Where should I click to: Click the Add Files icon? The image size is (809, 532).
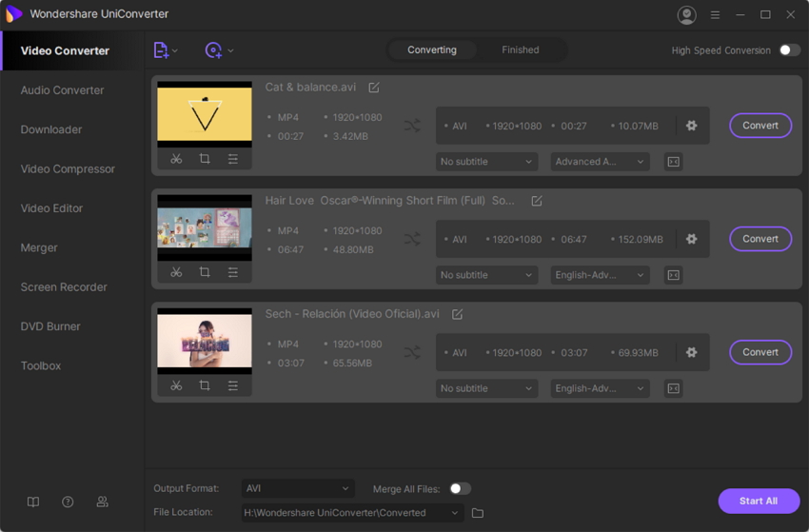[x=161, y=50]
